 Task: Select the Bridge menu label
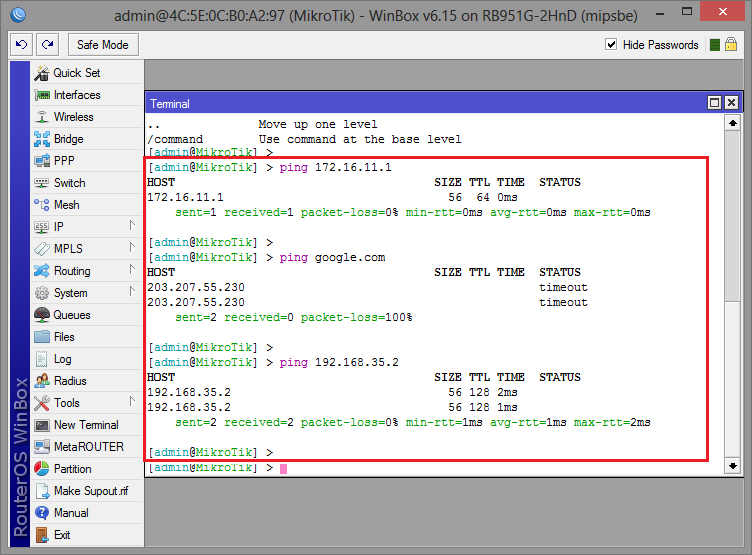point(69,139)
